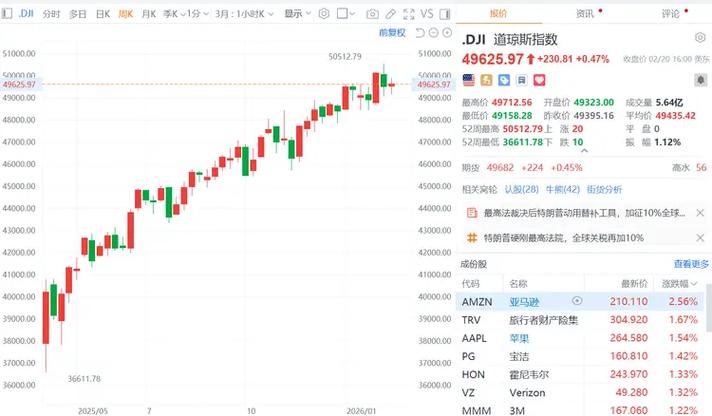This screenshot has height=416, width=712.
Task: Select the HON 霍尼韦尔 row
Action: point(580,374)
